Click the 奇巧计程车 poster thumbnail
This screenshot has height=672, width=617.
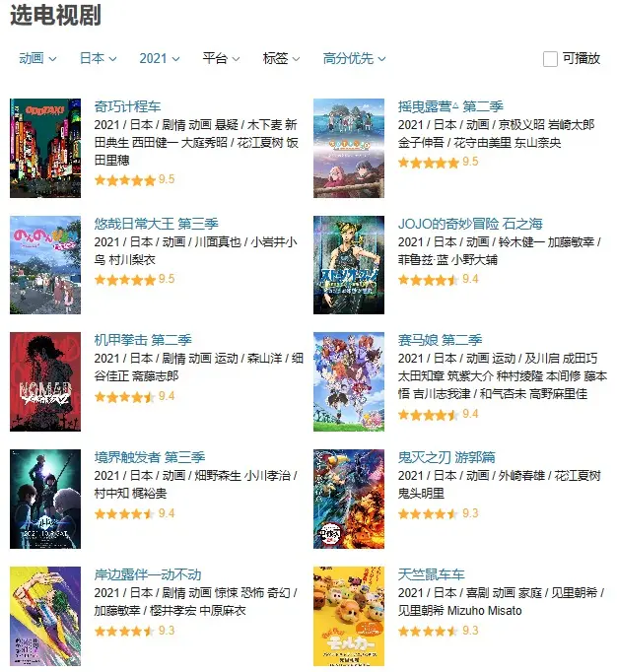[45, 148]
